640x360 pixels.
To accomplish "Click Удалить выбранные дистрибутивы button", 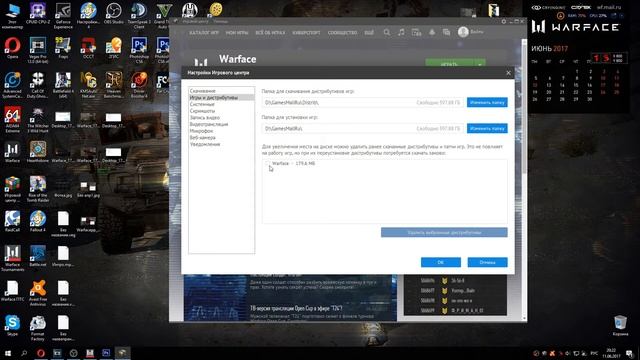I will point(444,233).
